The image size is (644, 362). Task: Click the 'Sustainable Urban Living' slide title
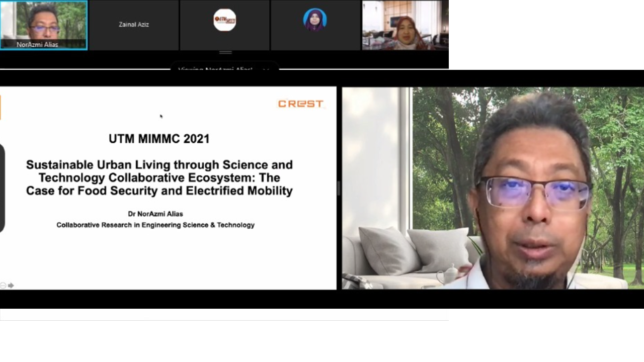pyautogui.click(x=159, y=177)
